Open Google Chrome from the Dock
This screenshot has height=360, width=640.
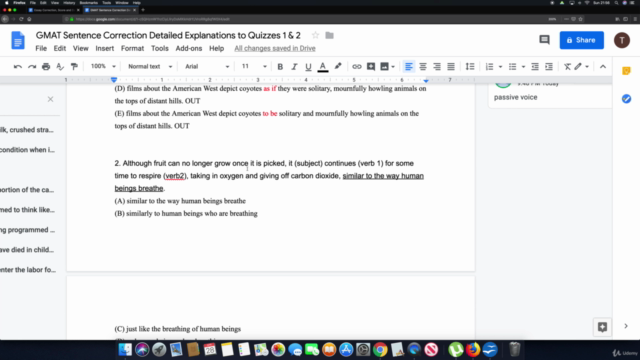point(380,350)
